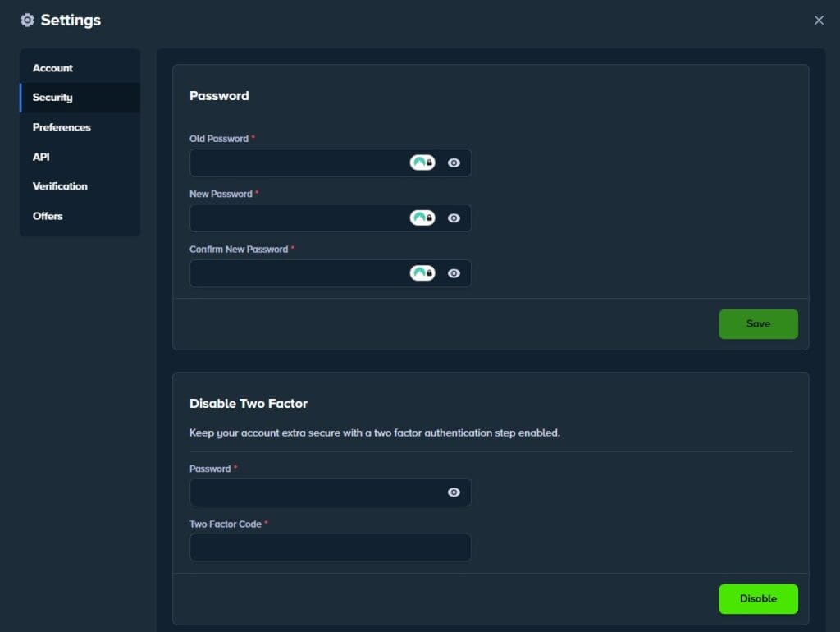Go to the API settings page
The image size is (840, 632).
point(41,157)
